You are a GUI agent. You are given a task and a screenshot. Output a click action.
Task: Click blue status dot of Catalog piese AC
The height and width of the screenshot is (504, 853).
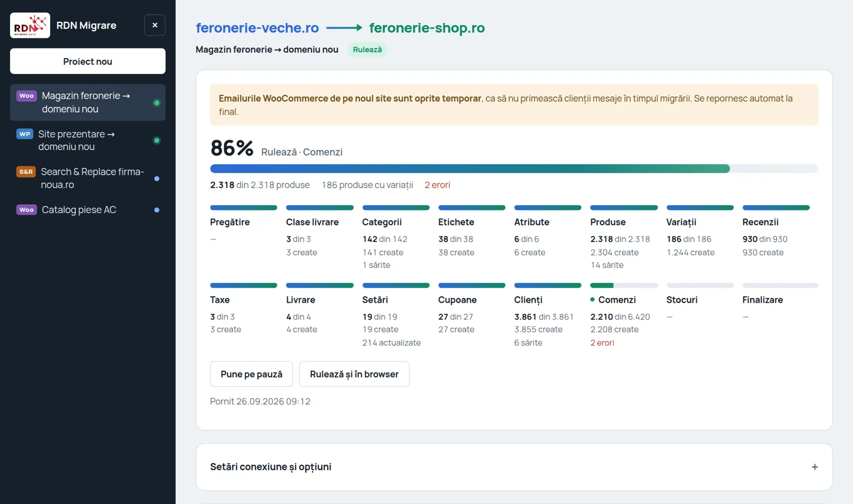tap(157, 210)
